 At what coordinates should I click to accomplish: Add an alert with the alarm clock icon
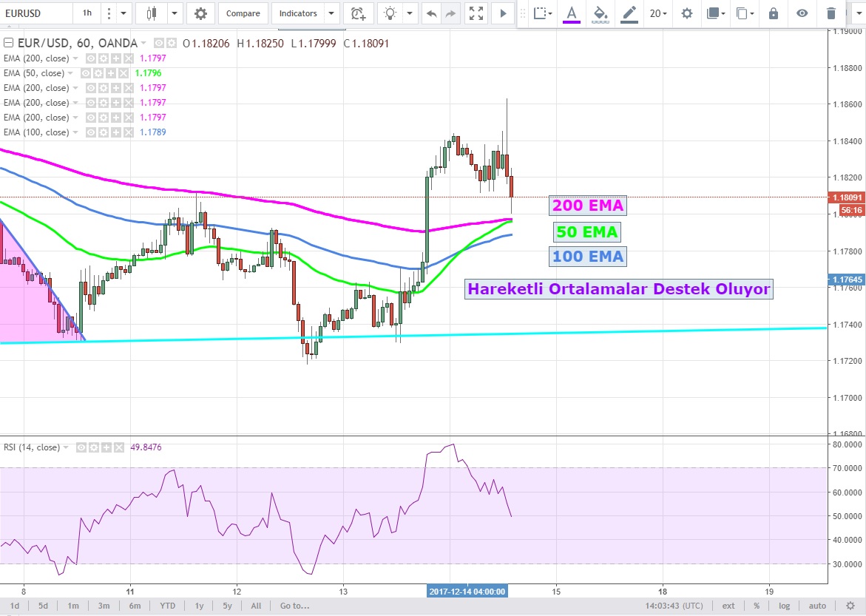click(358, 13)
